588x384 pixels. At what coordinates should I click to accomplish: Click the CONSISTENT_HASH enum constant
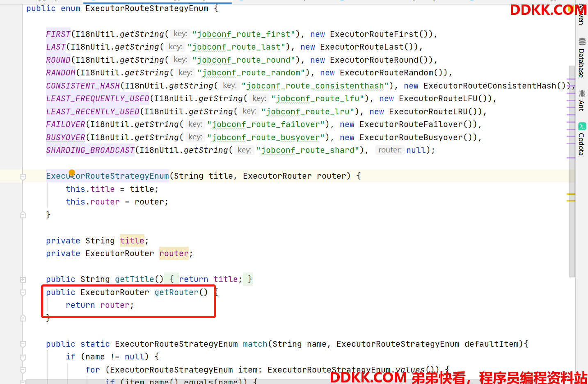click(83, 86)
